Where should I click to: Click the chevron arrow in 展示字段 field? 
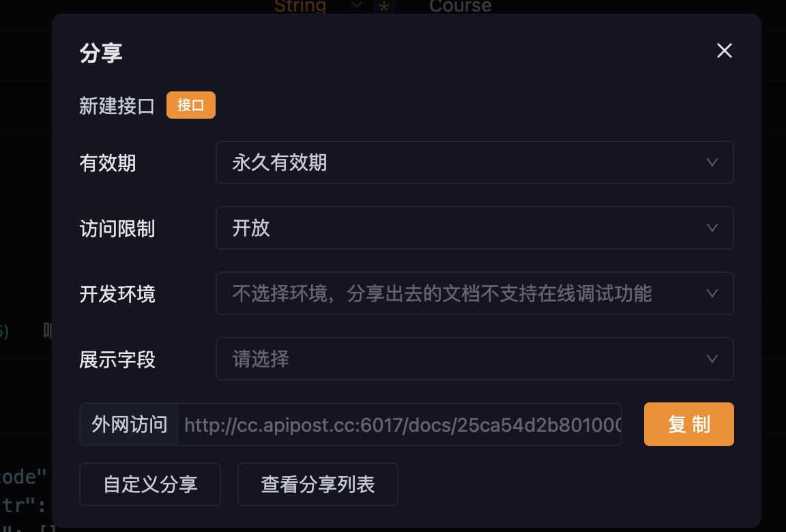pos(712,359)
